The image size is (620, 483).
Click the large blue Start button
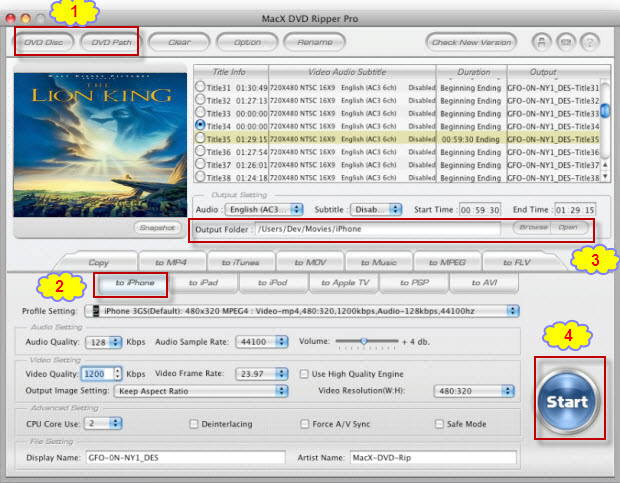click(x=568, y=401)
